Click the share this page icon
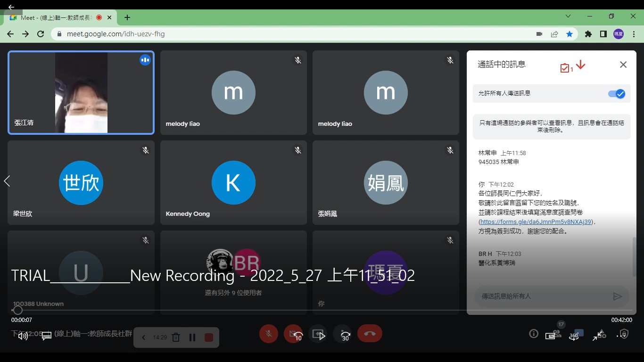The height and width of the screenshot is (362, 644). [554, 34]
